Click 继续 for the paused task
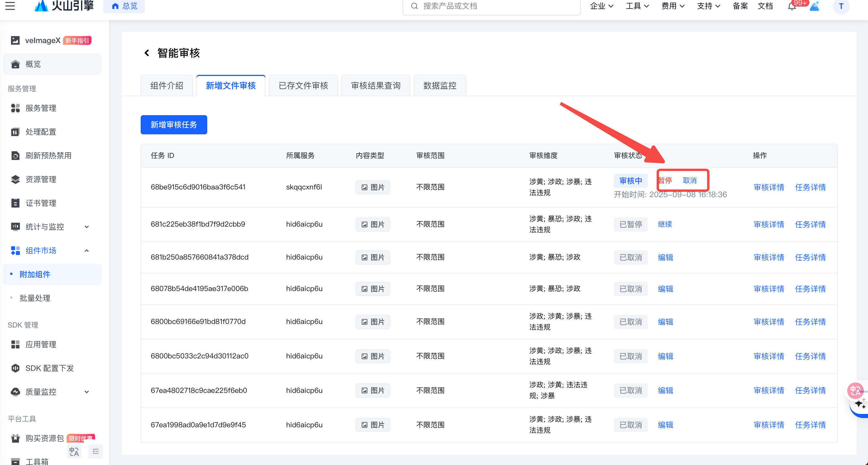 pyautogui.click(x=665, y=224)
